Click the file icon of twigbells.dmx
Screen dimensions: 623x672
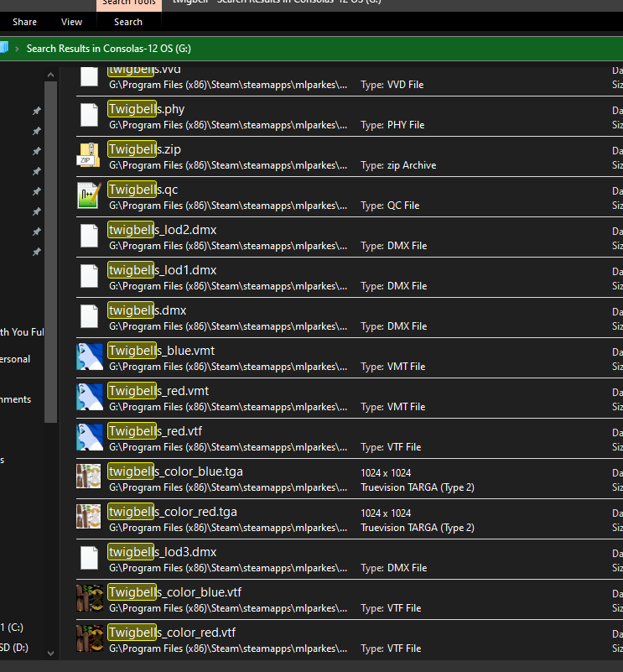click(90, 316)
